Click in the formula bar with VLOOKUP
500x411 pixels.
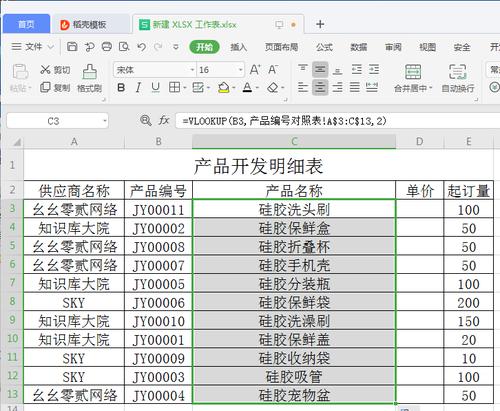337,121
